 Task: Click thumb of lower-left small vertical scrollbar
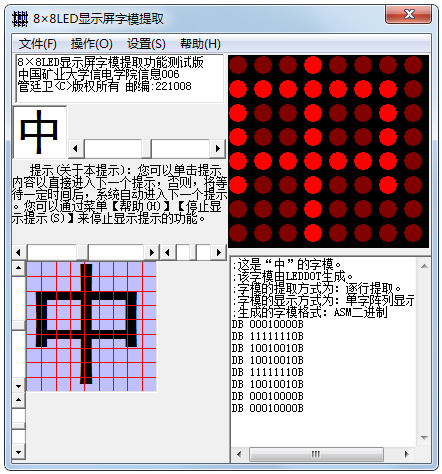pyautogui.click(x=19, y=426)
